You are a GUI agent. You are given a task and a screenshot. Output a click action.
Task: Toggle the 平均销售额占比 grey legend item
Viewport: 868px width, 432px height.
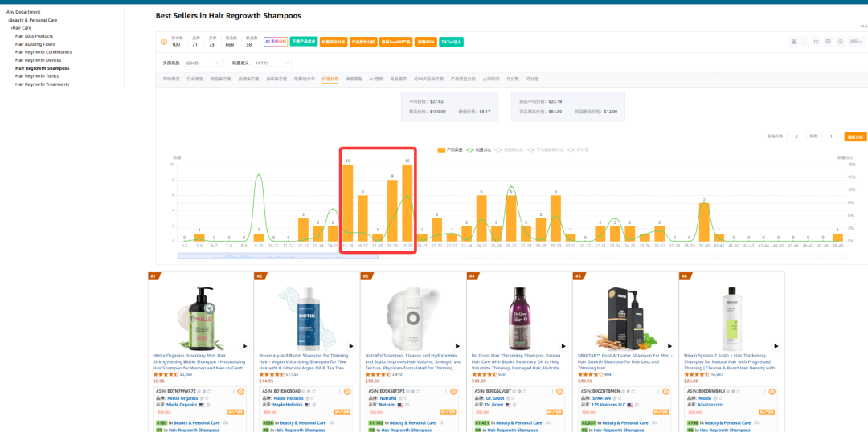tap(545, 149)
